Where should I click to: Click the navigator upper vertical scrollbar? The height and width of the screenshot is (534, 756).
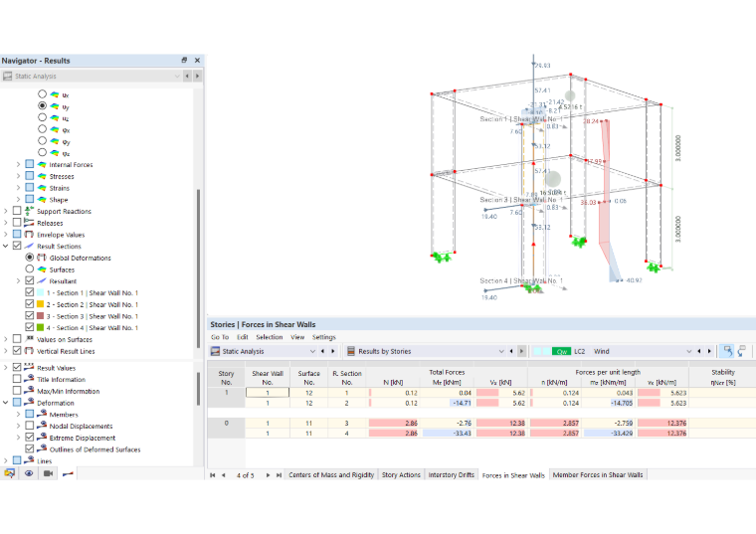tap(198, 267)
